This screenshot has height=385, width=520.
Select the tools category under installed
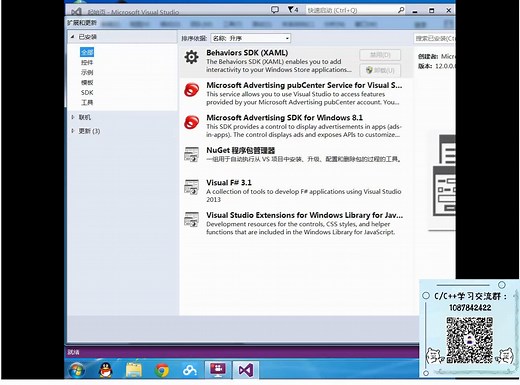coord(87,102)
